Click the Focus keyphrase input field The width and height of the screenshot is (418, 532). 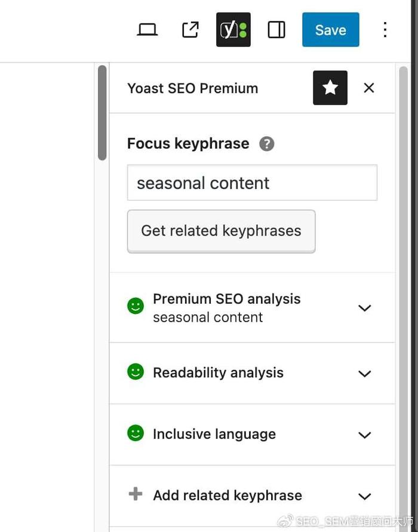252,183
